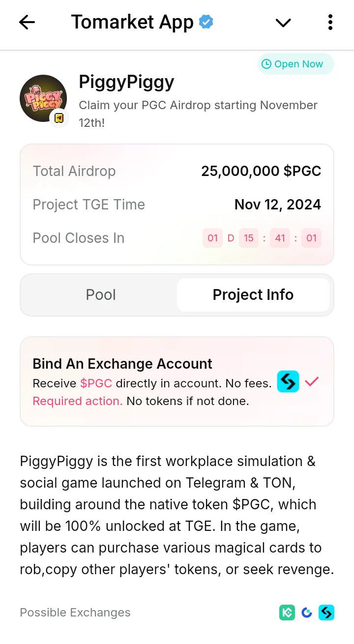The height and width of the screenshot is (644, 354).
Task: Tap the small yellow badge on logo
Action: pyautogui.click(x=59, y=118)
